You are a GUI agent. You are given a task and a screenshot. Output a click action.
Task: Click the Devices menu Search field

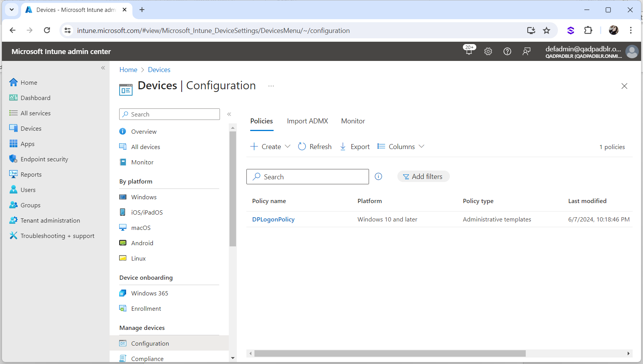[x=169, y=114]
